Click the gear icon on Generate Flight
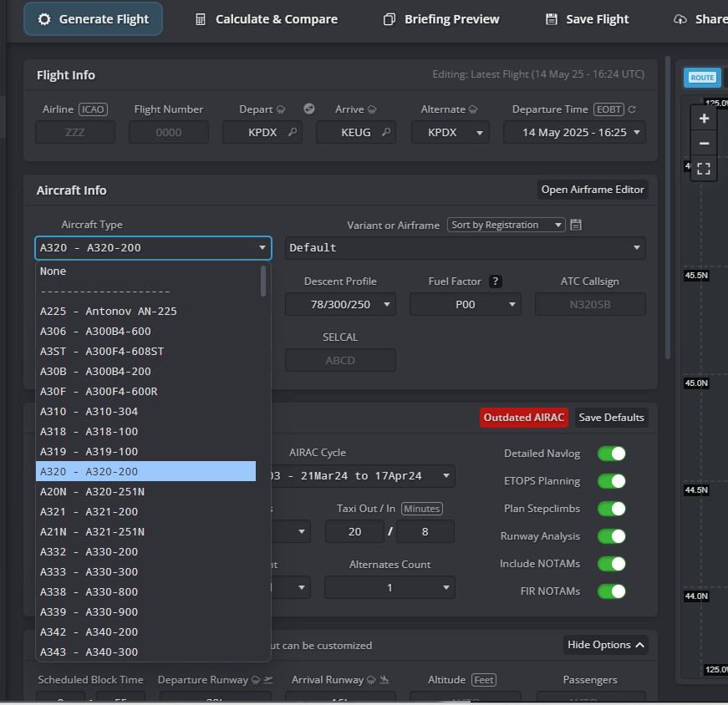 (44, 19)
